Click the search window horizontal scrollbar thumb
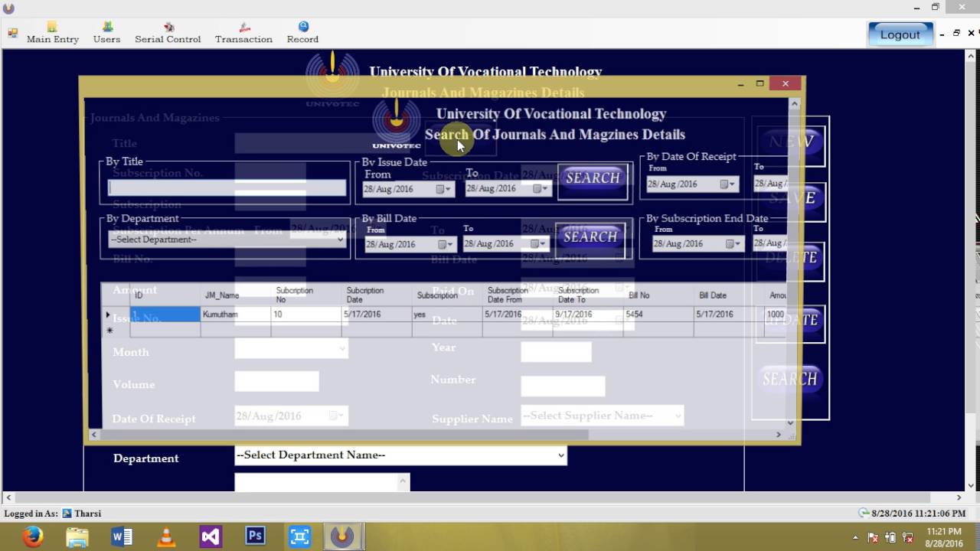The height and width of the screenshot is (551, 980). click(x=343, y=435)
